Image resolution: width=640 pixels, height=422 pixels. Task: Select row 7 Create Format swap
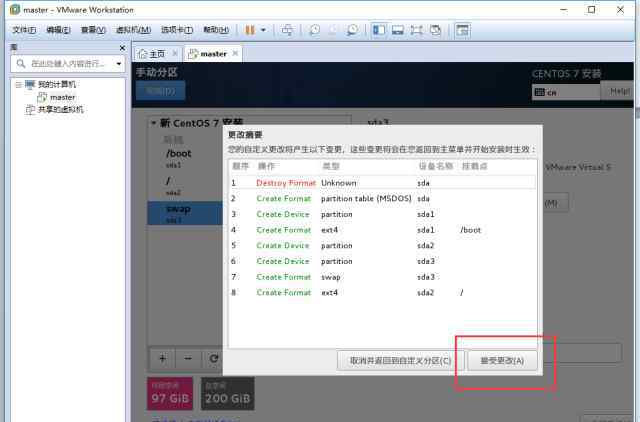382,277
